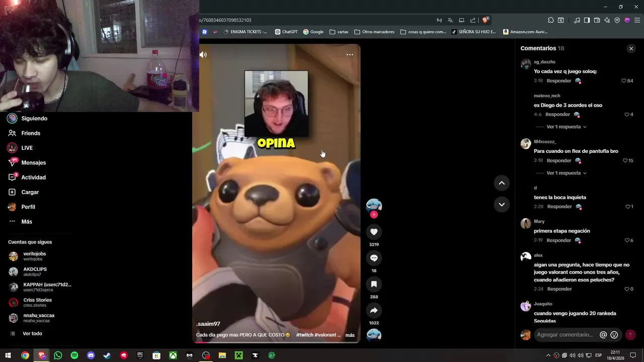The height and width of the screenshot is (362, 644).
Task: Open the translate page icon
Action: (450, 20)
